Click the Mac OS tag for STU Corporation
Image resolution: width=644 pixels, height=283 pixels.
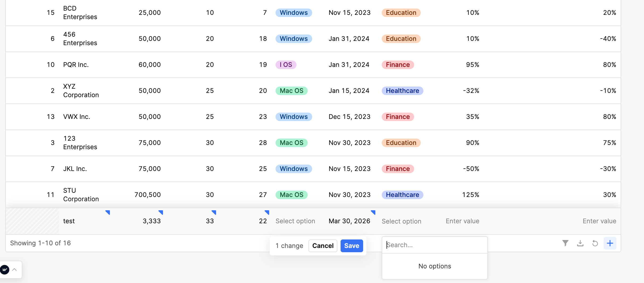click(x=291, y=195)
